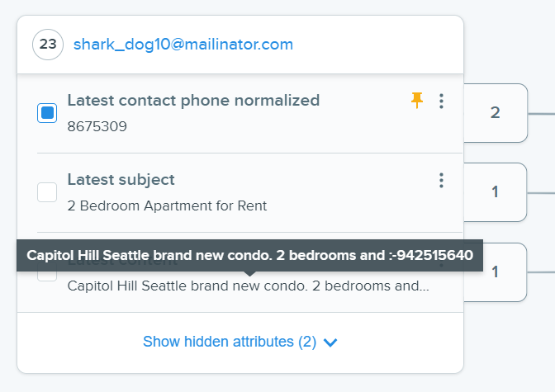Uncheck the Latest contact phone normalized checkbox

click(x=47, y=113)
